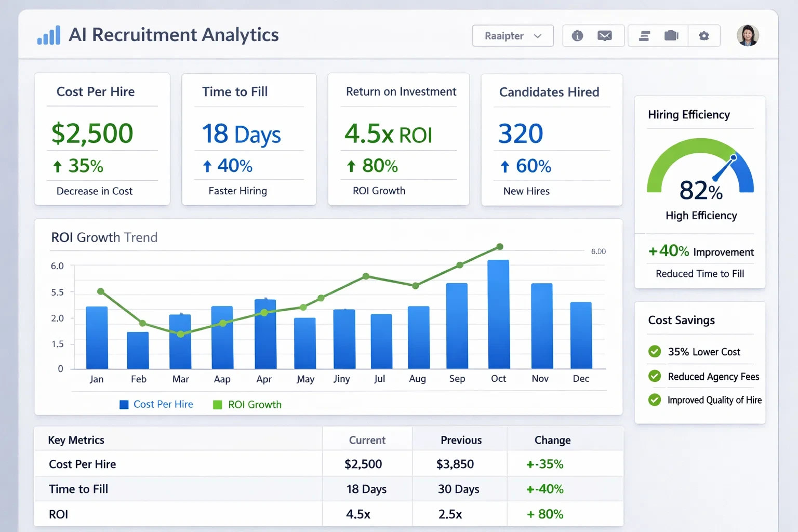
Task: Click the 30 Days previous cell
Action: pyautogui.click(x=458, y=489)
